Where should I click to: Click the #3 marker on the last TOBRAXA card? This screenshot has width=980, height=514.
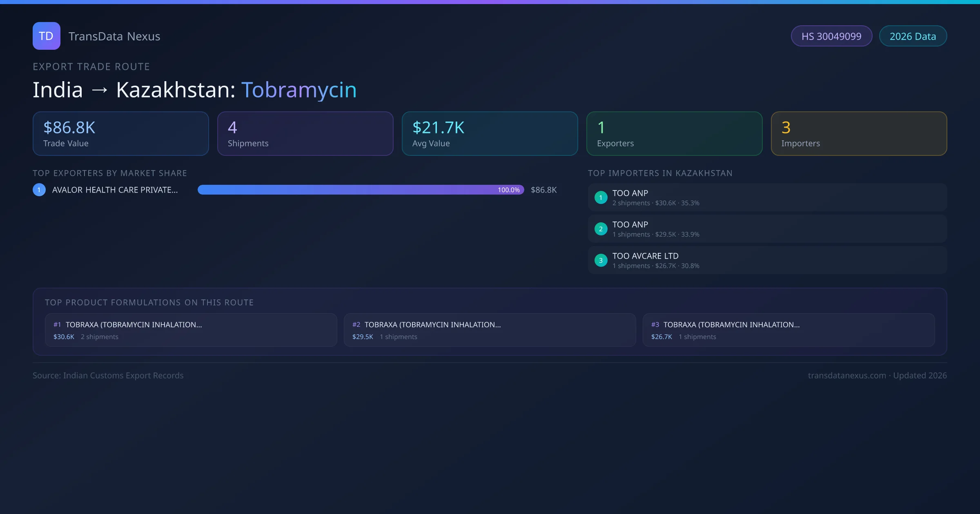click(x=655, y=325)
